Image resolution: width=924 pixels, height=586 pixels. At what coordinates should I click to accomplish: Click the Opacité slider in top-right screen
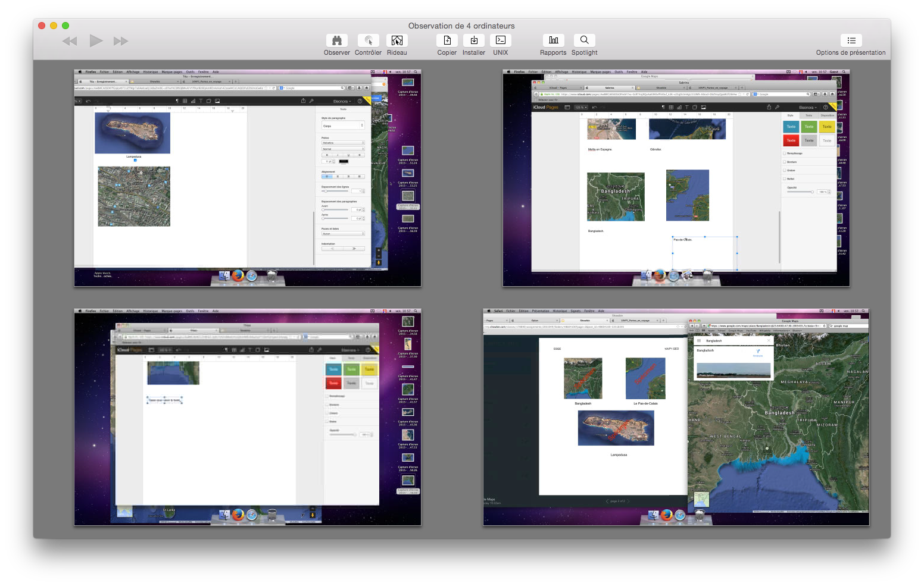[x=801, y=192]
